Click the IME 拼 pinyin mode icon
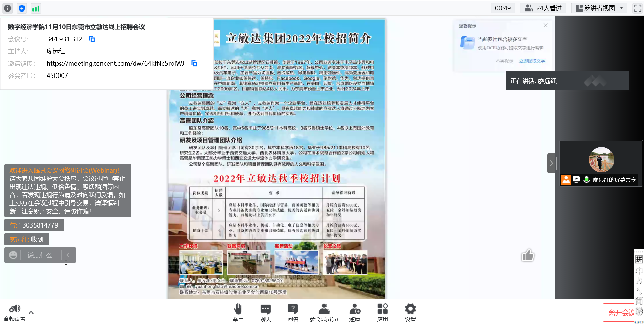The image size is (644, 324). [639, 259]
